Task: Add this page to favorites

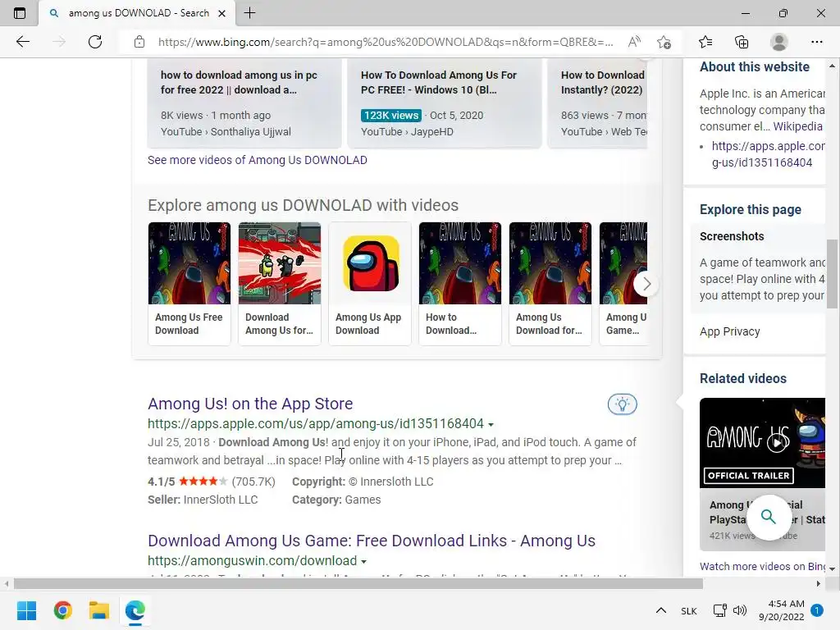Action: (664, 42)
